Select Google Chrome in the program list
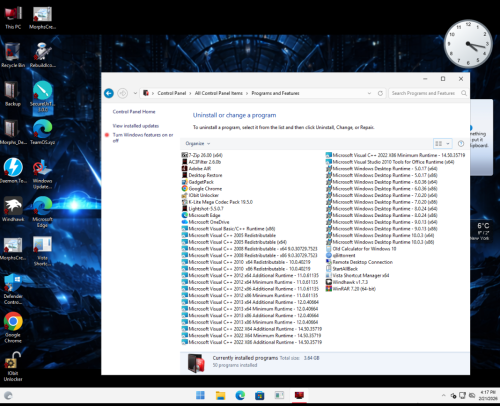 202,189
